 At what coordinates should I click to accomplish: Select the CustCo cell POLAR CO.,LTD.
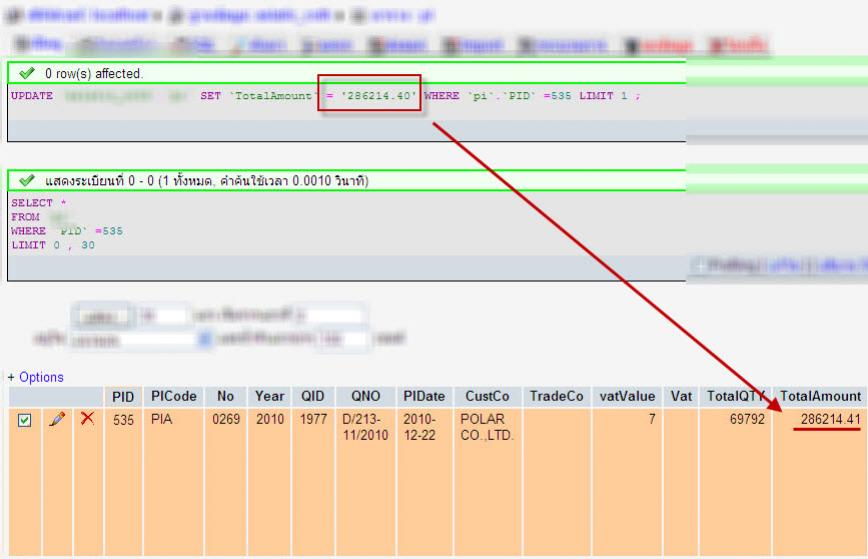tap(487, 427)
